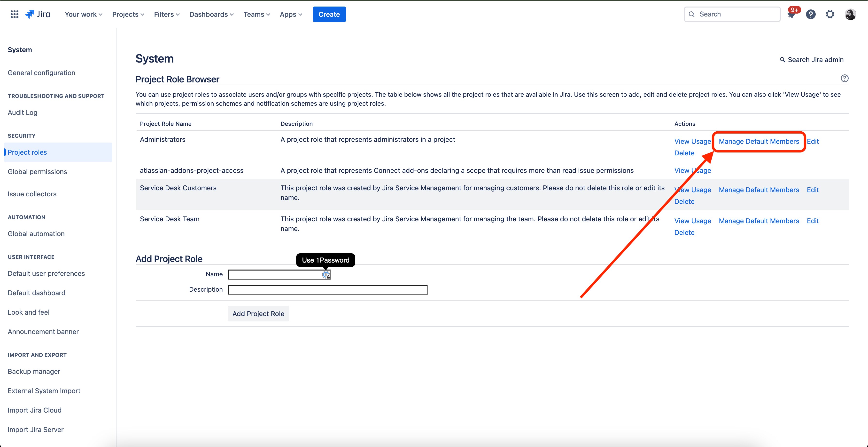
Task: Select Project roles in the sidebar
Action: pyautogui.click(x=58, y=152)
